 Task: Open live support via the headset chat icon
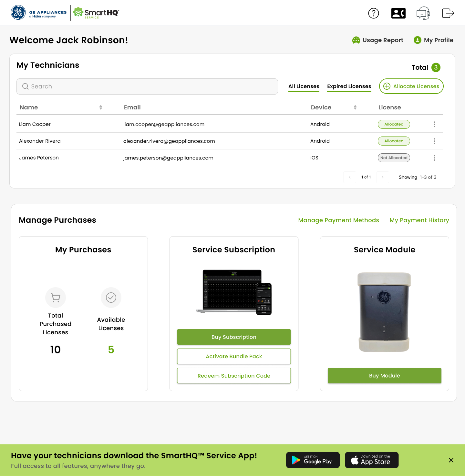point(423,13)
